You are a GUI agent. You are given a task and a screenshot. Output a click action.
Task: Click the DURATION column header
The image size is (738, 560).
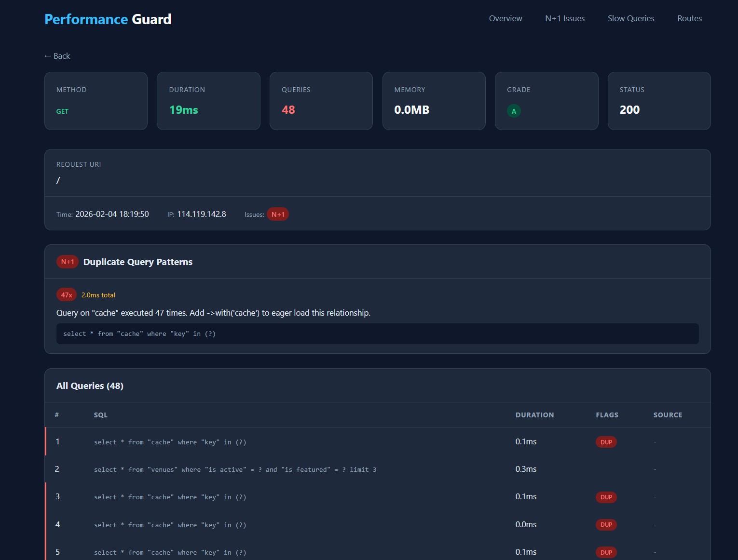tap(534, 414)
